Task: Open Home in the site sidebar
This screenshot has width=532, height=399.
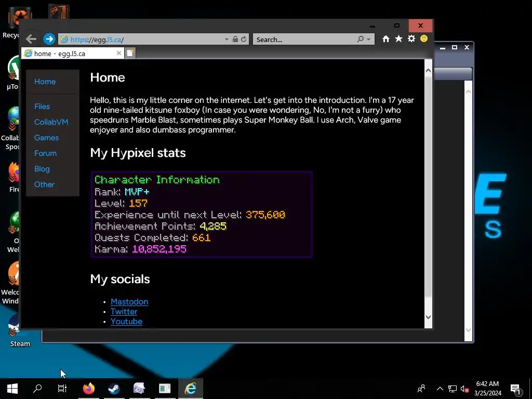Action: point(45,82)
